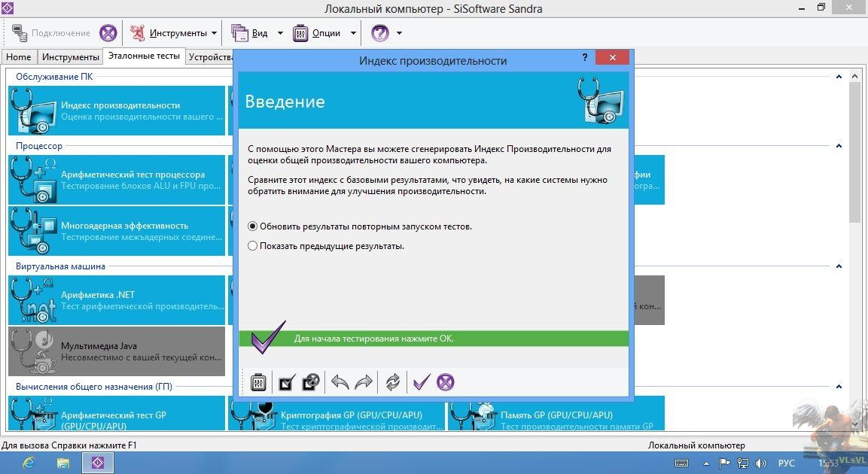Open the Устройства tab
Image resolution: width=868 pixels, height=474 pixels.
[210, 57]
